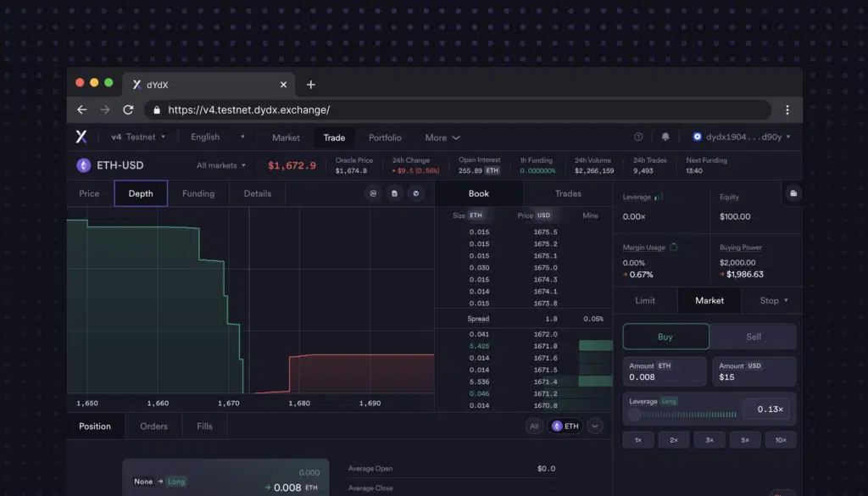Open the help question-mark icon
Viewport: 868px width, 496px height.
638,137
